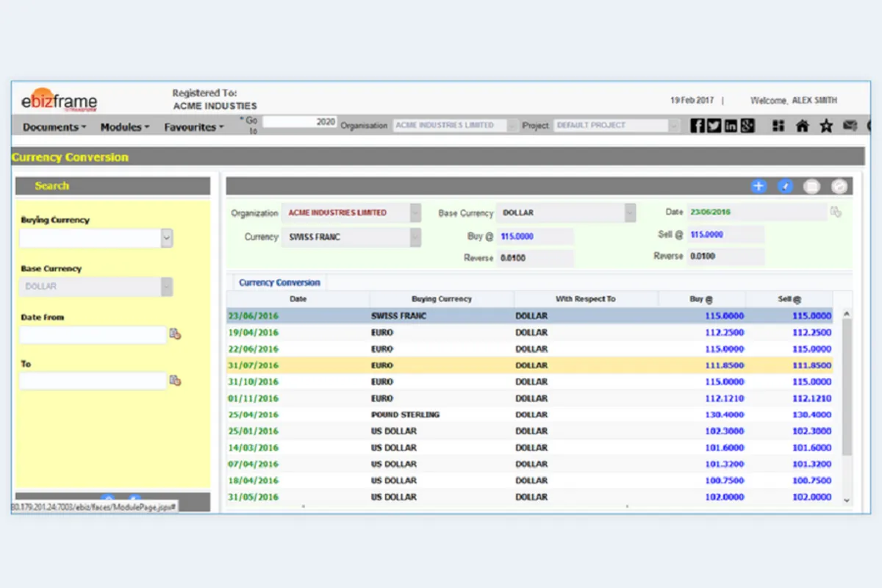Select the POUND STERLING row
Viewport: 882px width, 588px height.
click(405, 415)
